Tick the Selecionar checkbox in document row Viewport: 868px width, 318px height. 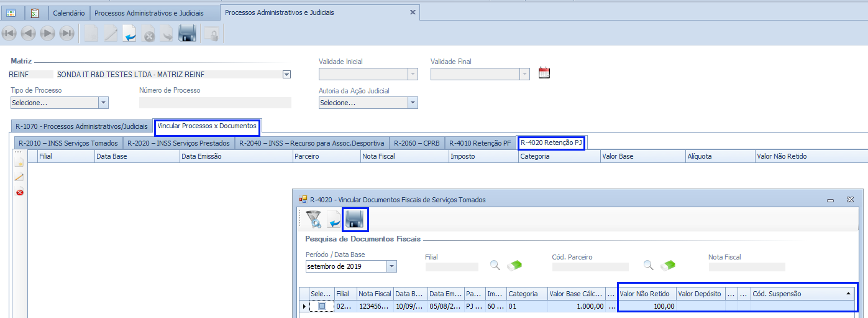point(322,306)
